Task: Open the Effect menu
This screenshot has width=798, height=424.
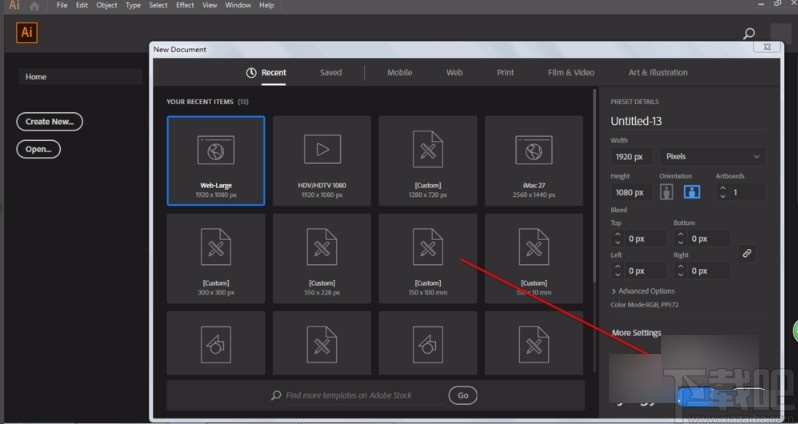Action: 185,5
